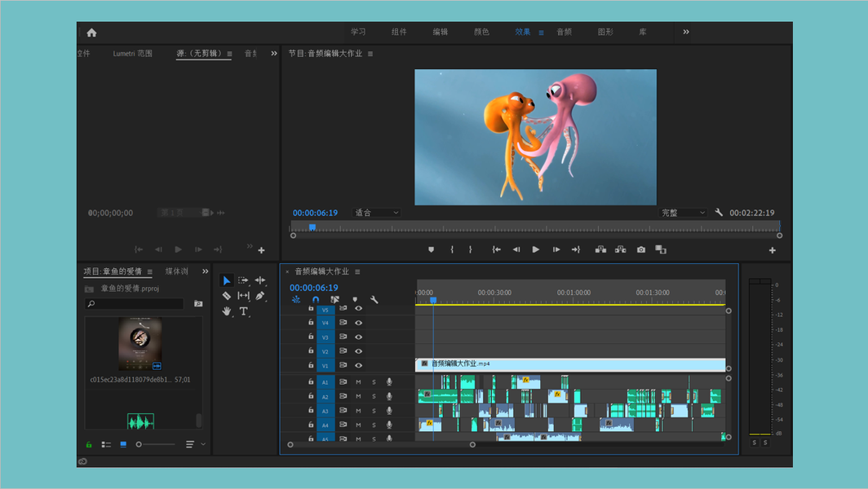The image size is (868, 489).
Task: Add a marker in the timeline header
Action: pos(355,300)
